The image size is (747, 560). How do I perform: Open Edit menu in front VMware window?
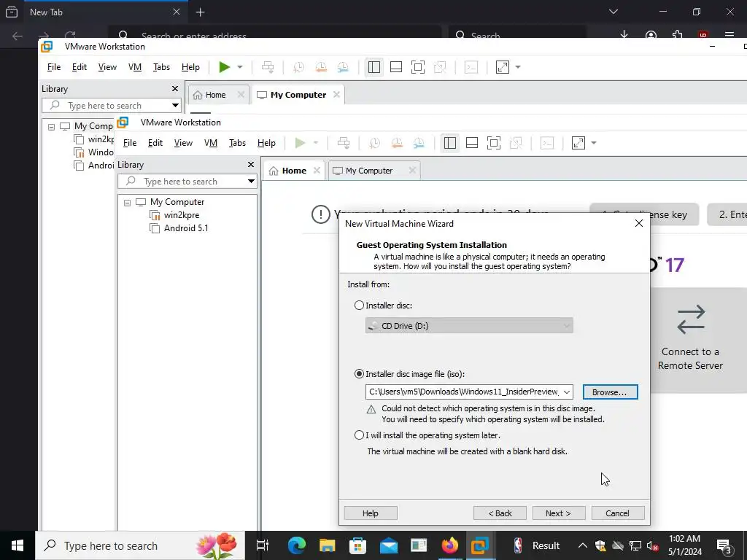155,143
